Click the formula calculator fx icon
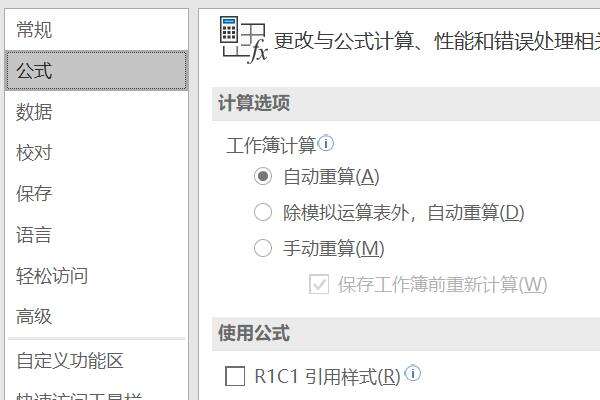 coord(243,39)
